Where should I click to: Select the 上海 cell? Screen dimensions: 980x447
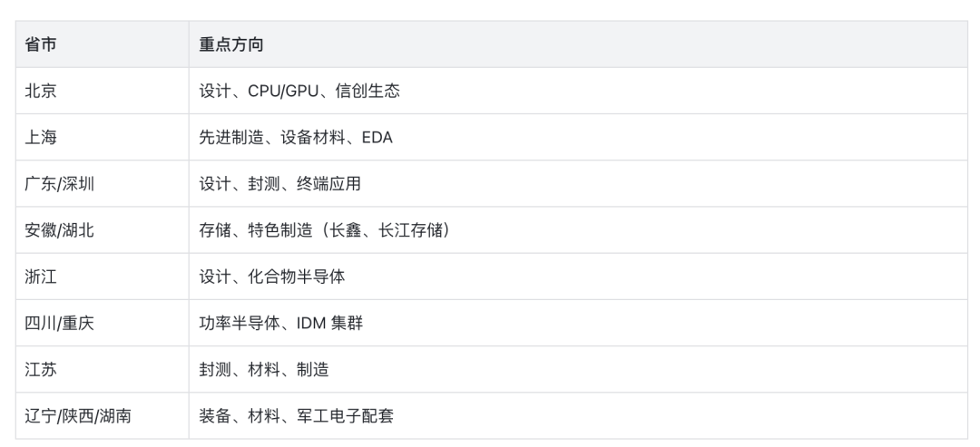coord(102,137)
